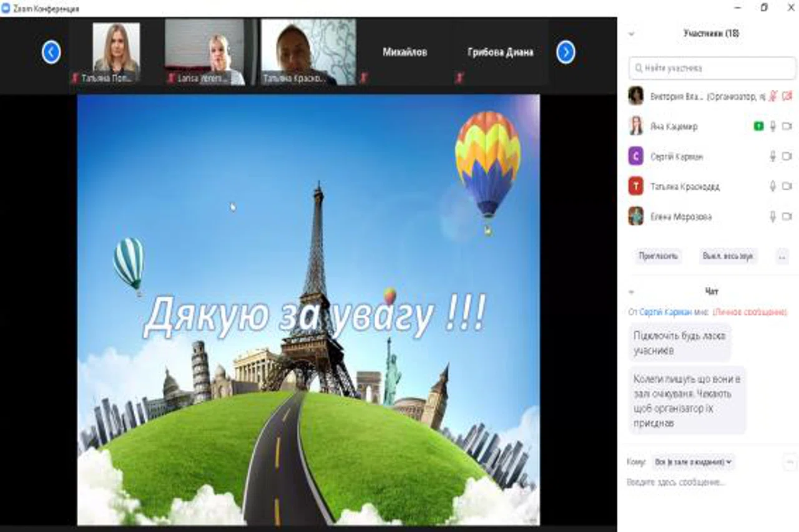
Task: Click the organizer's disabled camera icon
Action: 787,96
